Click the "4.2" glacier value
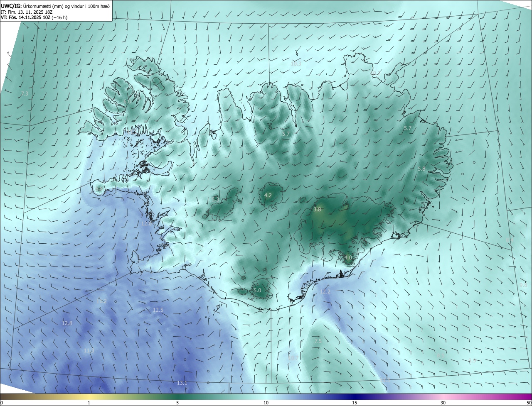Image resolution: width=532 pixels, height=406 pixels. (268, 195)
